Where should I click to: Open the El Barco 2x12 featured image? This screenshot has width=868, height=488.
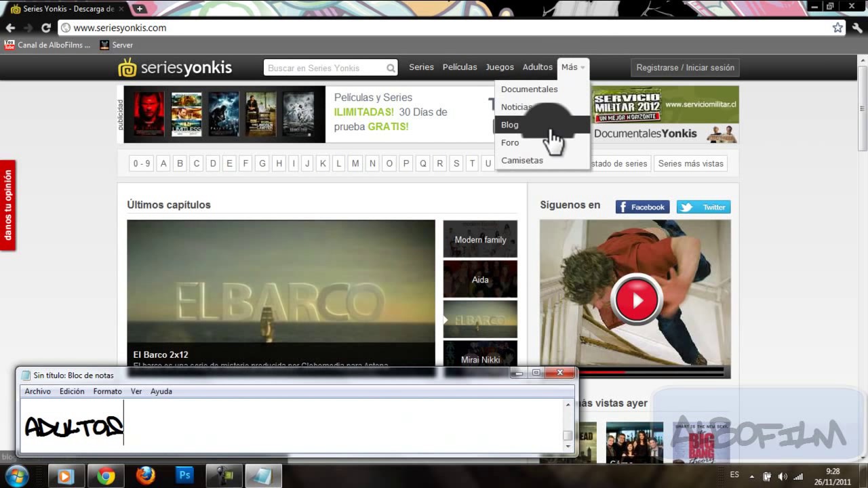tap(281, 293)
